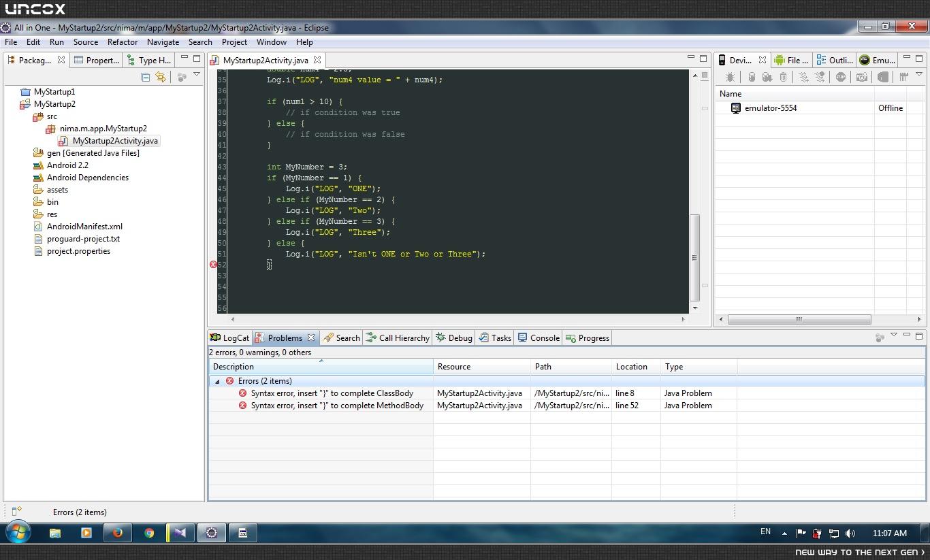This screenshot has height=560, width=930.
Task: Open the Tasks tab
Action: (495, 337)
